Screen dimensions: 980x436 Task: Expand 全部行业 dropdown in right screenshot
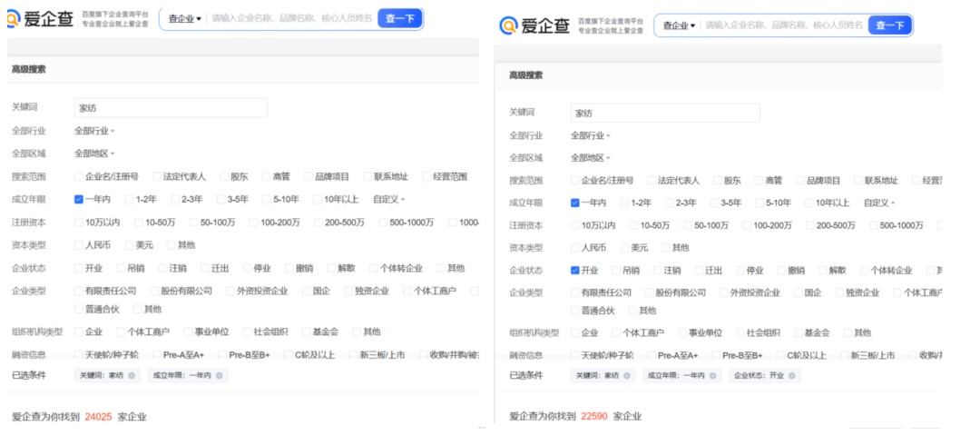click(x=590, y=135)
